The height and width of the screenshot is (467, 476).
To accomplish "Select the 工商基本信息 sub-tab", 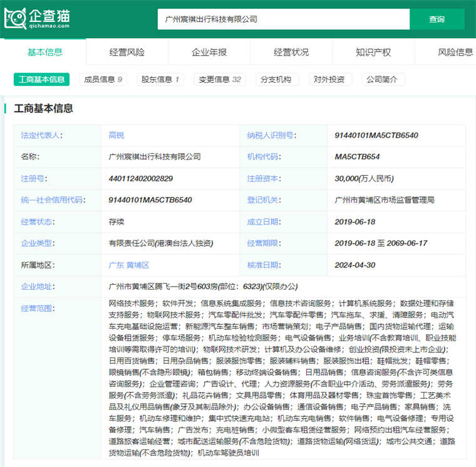I will pos(41,80).
